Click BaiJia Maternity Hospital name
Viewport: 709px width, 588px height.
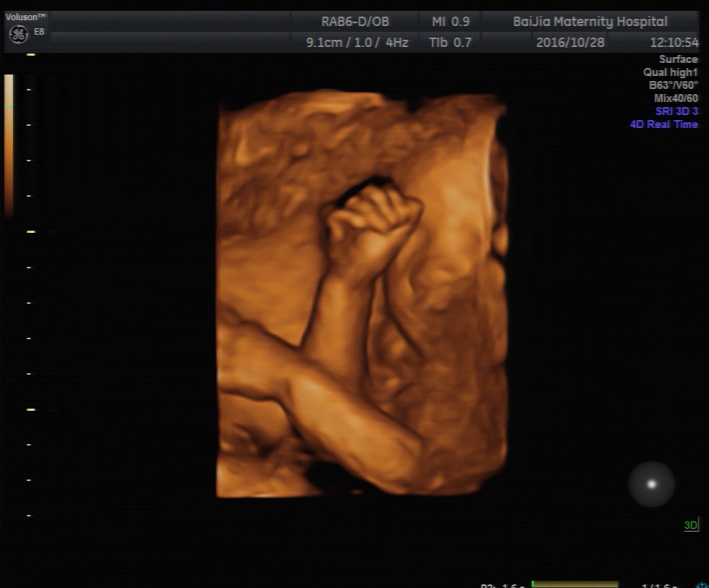pyautogui.click(x=590, y=22)
